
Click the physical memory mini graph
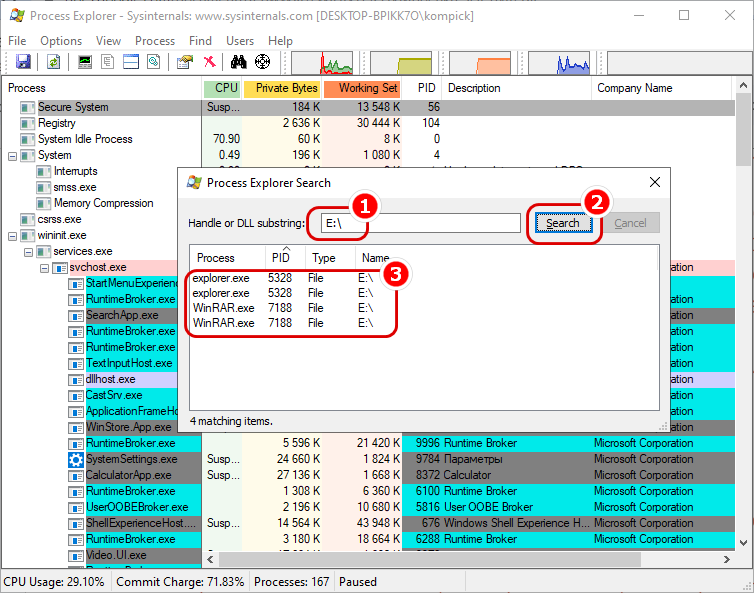(480, 63)
